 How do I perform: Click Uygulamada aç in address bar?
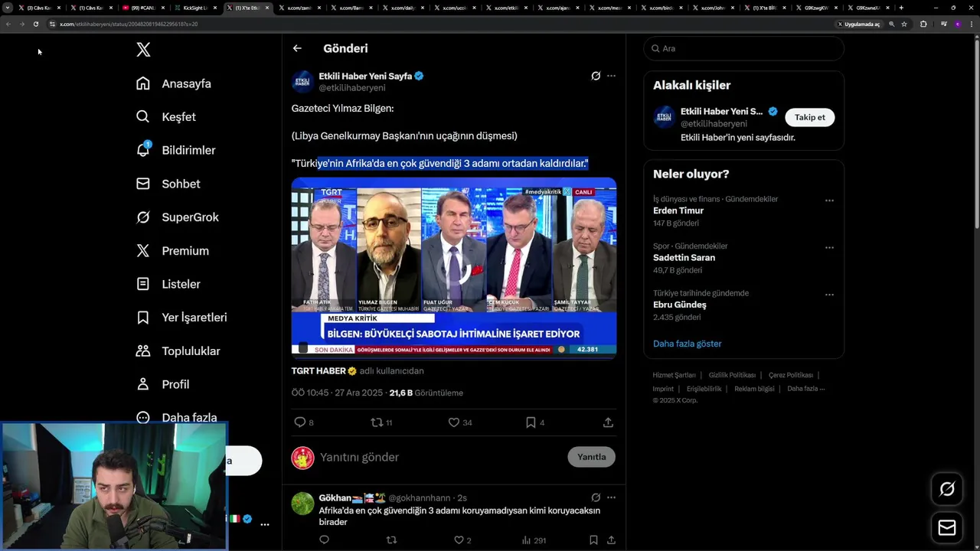tap(859, 24)
